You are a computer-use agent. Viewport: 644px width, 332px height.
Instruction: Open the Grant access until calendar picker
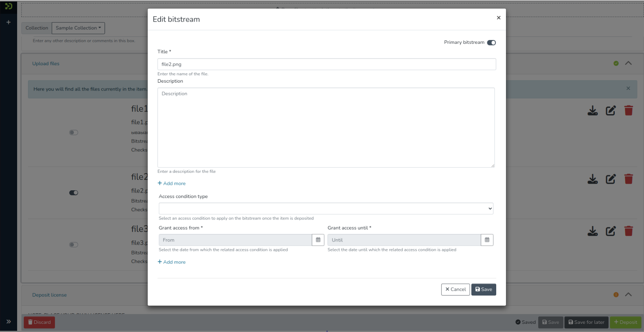click(x=487, y=240)
